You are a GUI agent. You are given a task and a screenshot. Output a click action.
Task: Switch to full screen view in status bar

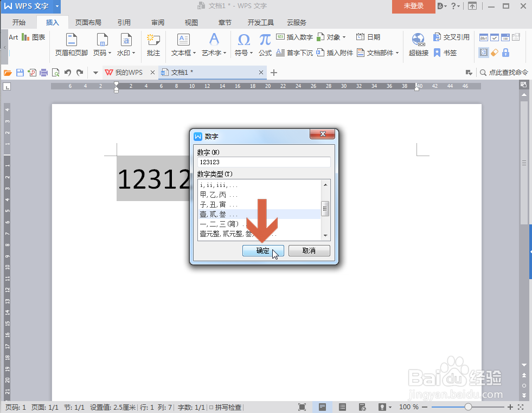pos(302,407)
